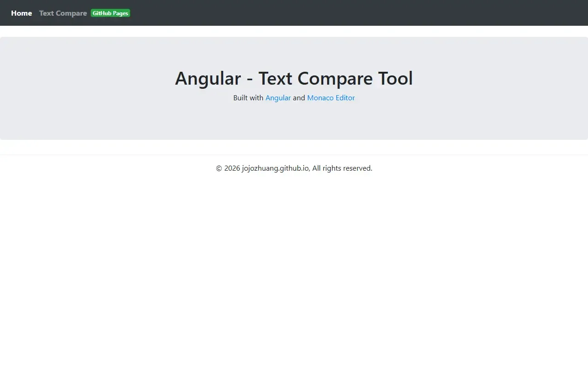
Task: Follow the Angular link
Action: [278, 98]
